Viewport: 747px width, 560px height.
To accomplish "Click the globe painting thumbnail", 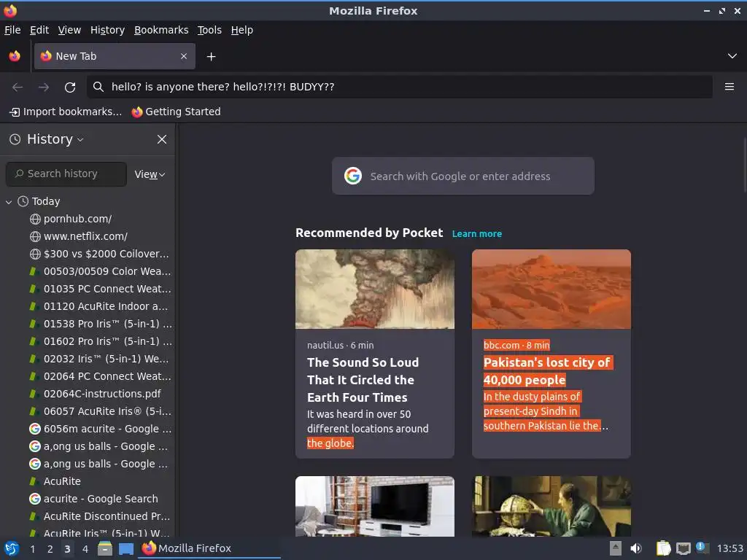I will 551,506.
